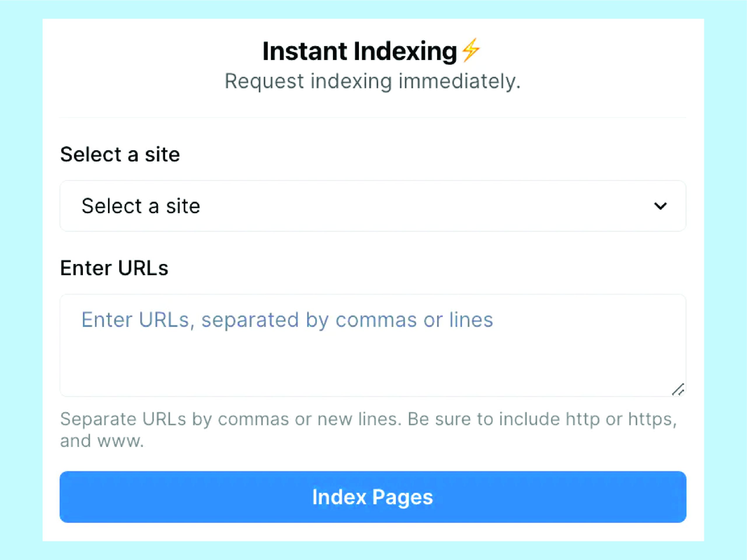Click the Select a site label
The image size is (747, 560).
point(120,154)
